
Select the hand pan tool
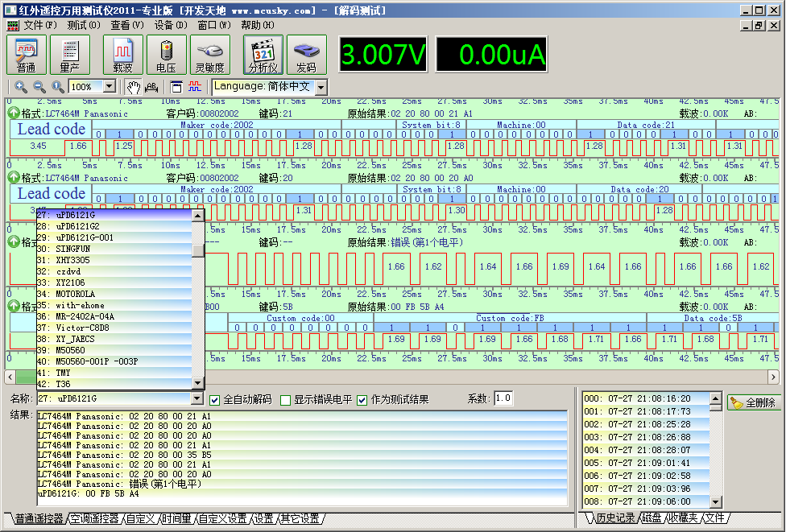tap(133, 86)
